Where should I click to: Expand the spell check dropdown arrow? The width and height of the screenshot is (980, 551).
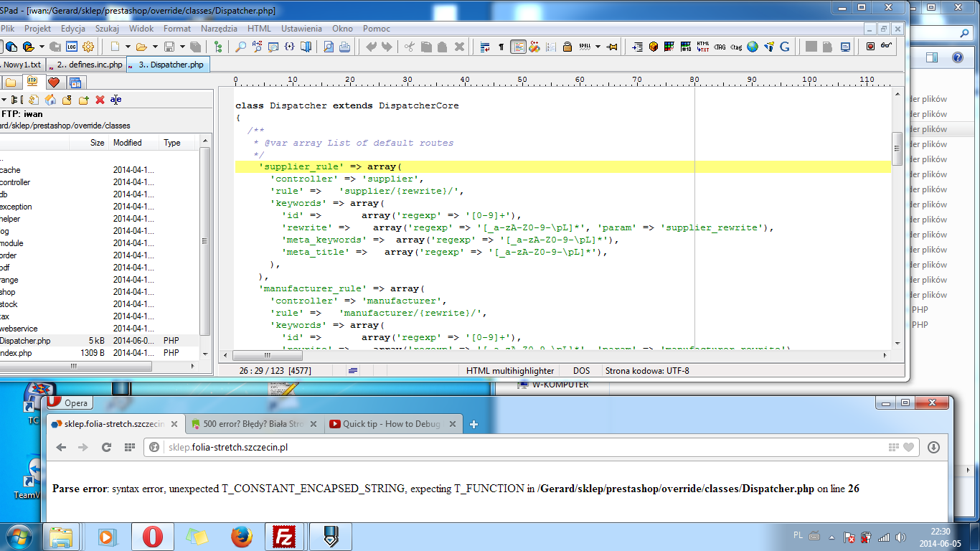coord(598,47)
